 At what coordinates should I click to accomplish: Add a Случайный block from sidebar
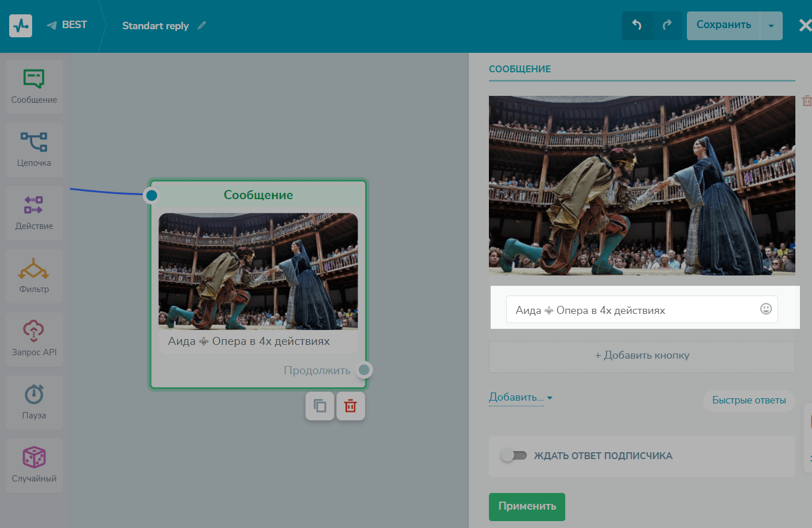click(34, 465)
